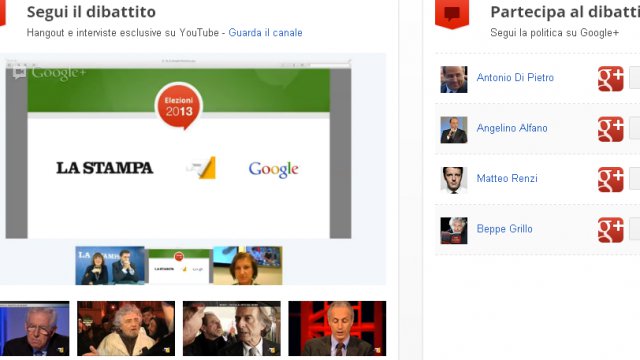Click Google+ icon next to Matteo Renzi
640x360 pixels.
[611, 179]
